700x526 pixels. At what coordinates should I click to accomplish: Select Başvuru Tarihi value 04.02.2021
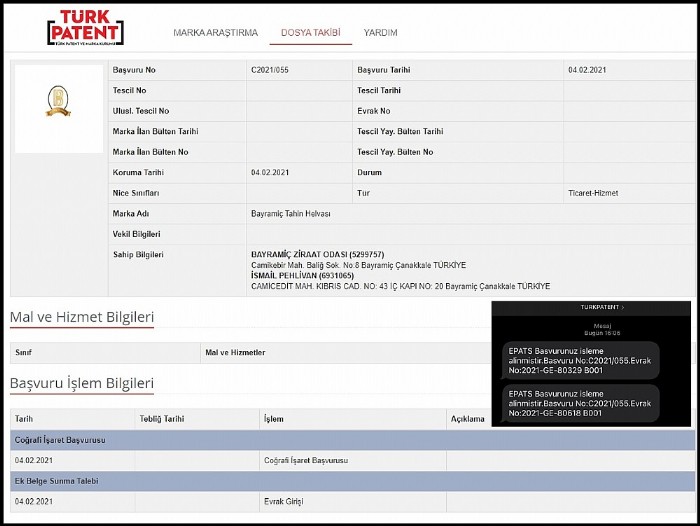point(587,70)
